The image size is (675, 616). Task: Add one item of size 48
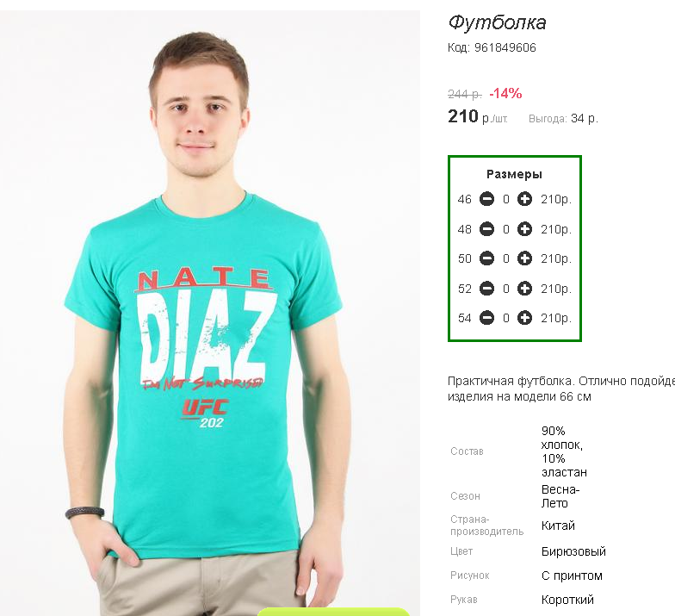coord(524,229)
